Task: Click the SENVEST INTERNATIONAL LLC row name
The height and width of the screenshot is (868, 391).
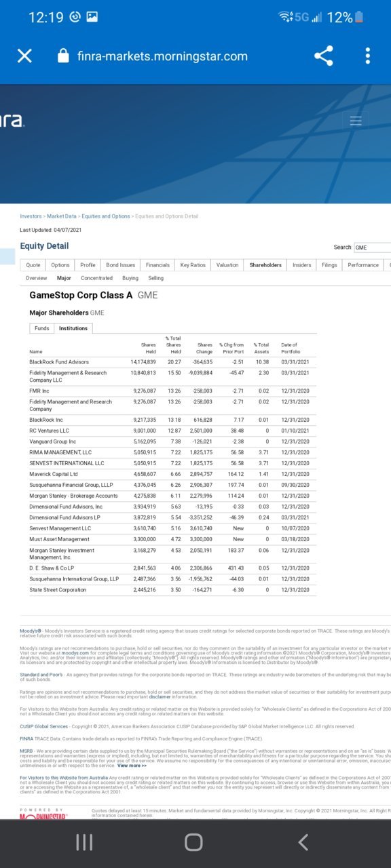Action: pos(67,463)
